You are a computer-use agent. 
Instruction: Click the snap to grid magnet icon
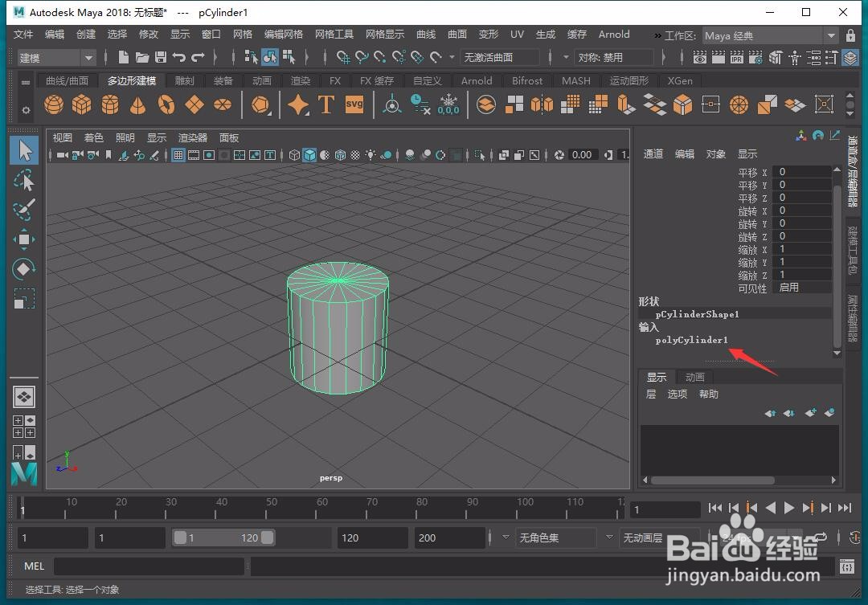coord(343,57)
